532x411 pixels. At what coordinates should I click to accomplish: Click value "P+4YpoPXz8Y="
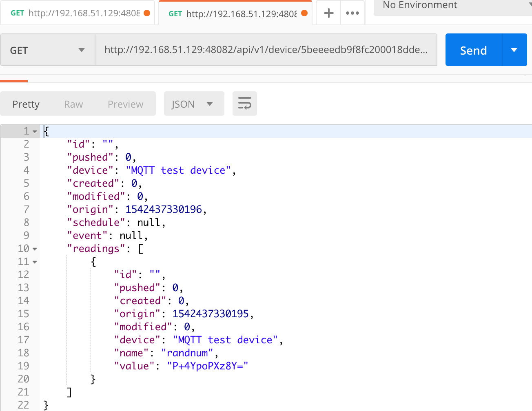pyautogui.click(x=208, y=366)
